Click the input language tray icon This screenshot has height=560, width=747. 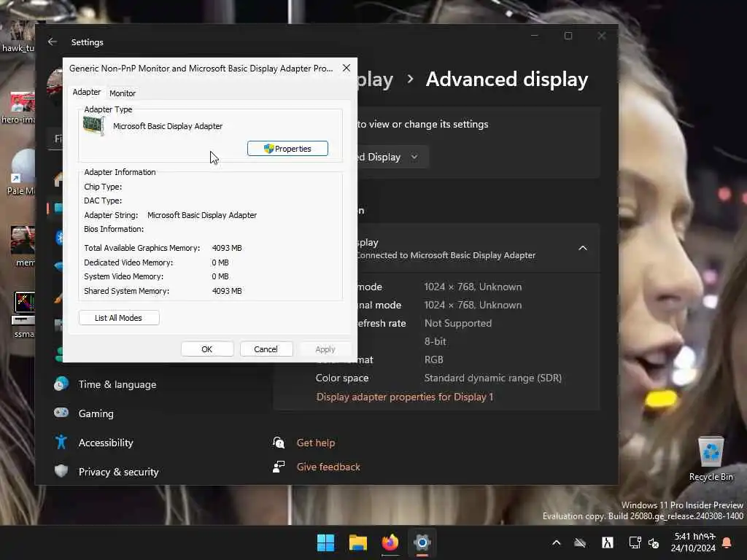(608, 542)
